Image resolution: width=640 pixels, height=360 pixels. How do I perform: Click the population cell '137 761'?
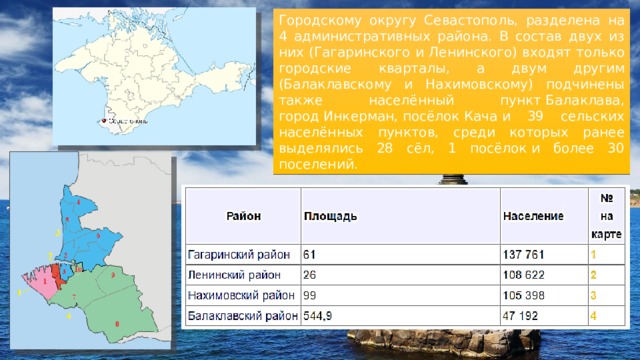point(544,255)
